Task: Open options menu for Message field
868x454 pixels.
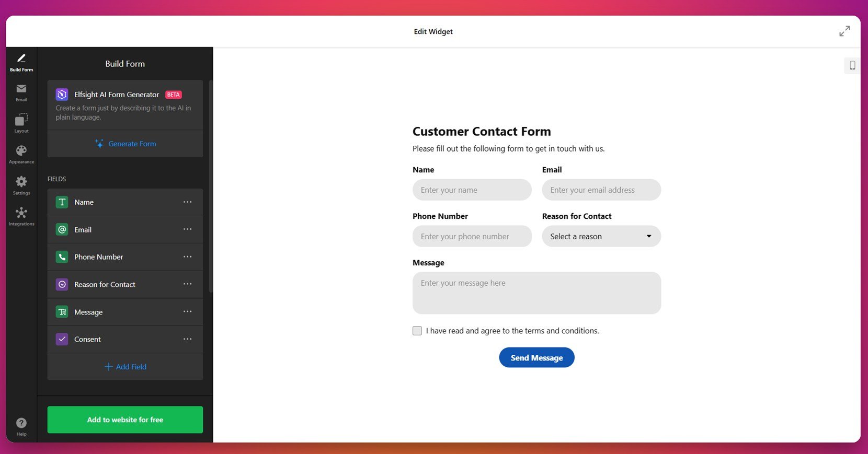Action: 188,312
